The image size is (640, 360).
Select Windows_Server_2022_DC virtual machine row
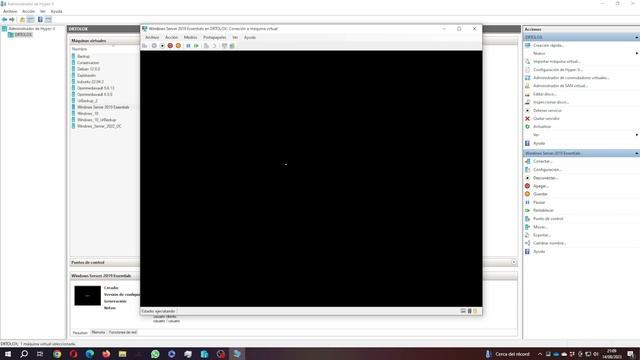pos(99,126)
